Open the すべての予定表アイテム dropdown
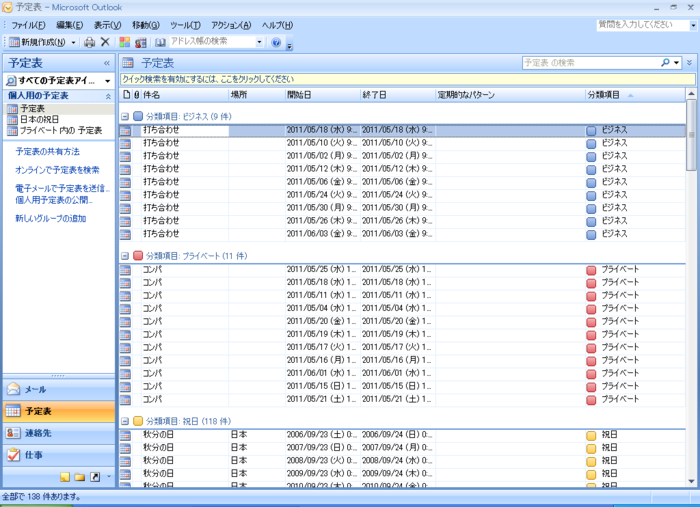This screenshot has width=700, height=507. pyautogui.click(x=108, y=81)
